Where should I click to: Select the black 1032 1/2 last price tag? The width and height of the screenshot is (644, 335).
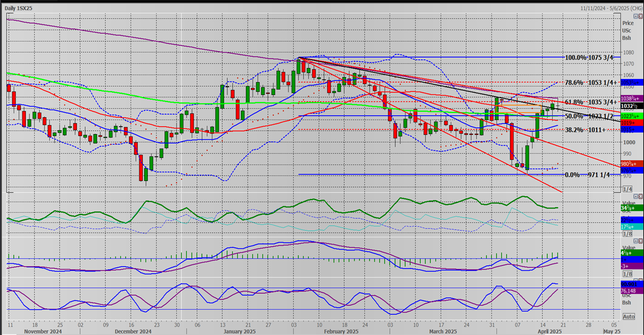[628, 105]
